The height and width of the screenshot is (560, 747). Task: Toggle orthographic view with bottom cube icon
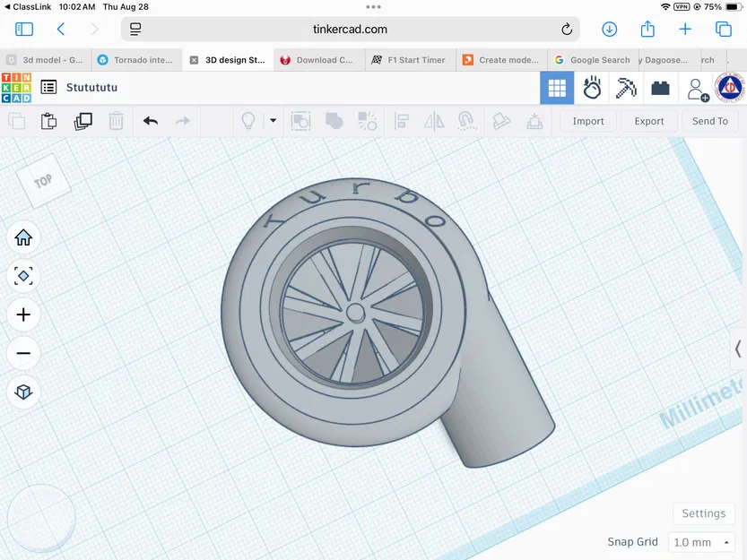(x=23, y=392)
